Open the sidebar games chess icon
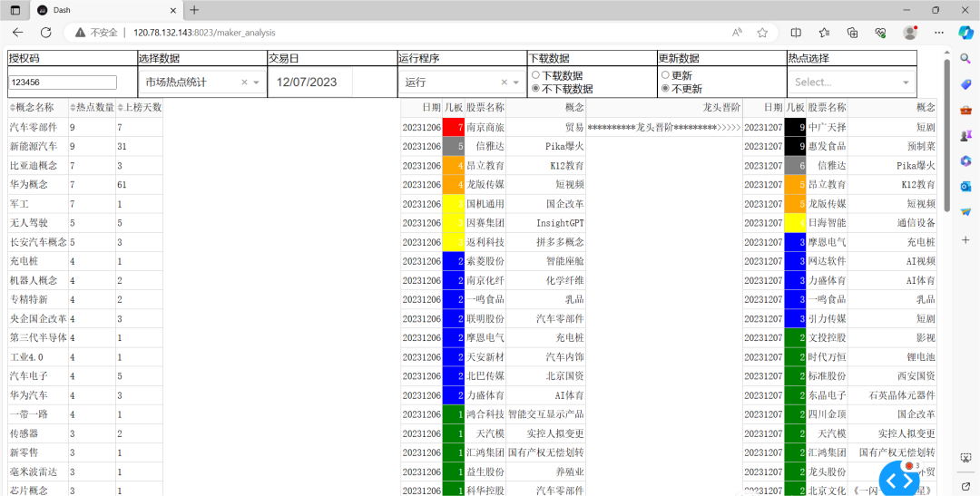The height and width of the screenshot is (496, 980). pos(965,135)
